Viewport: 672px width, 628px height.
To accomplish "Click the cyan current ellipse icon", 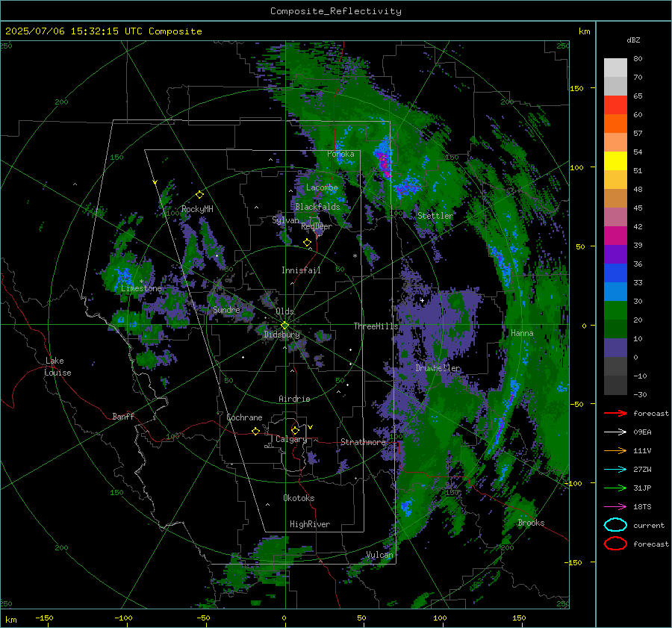I will [x=615, y=525].
